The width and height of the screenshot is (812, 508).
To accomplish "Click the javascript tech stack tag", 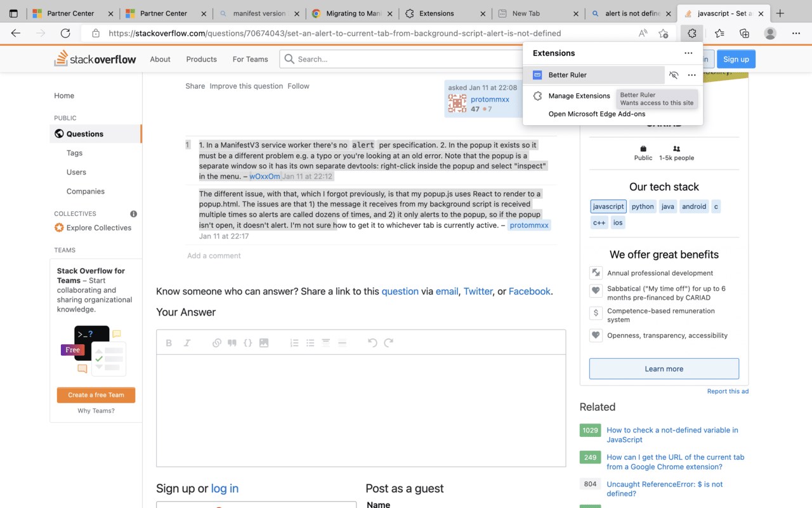I will pyautogui.click(x=608, y=206).
